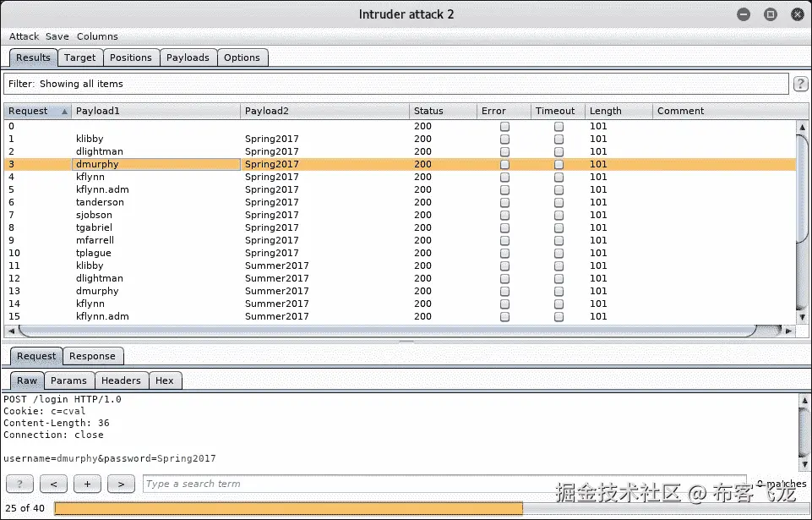The height and width of the screenshot is (520, 812).
Task: Toggle Error checkbox for request 7 sjobson
Action: point(505,215)
